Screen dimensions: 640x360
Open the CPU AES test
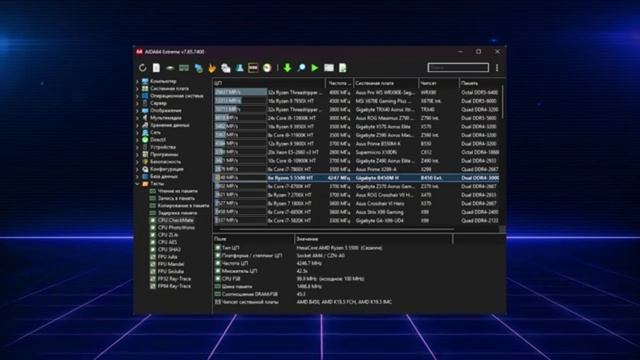(167, 242)
